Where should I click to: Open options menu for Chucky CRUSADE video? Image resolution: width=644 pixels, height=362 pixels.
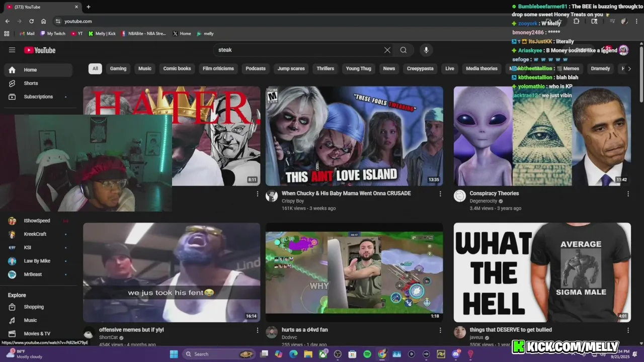pyautogui.click(x=440, y=194)
